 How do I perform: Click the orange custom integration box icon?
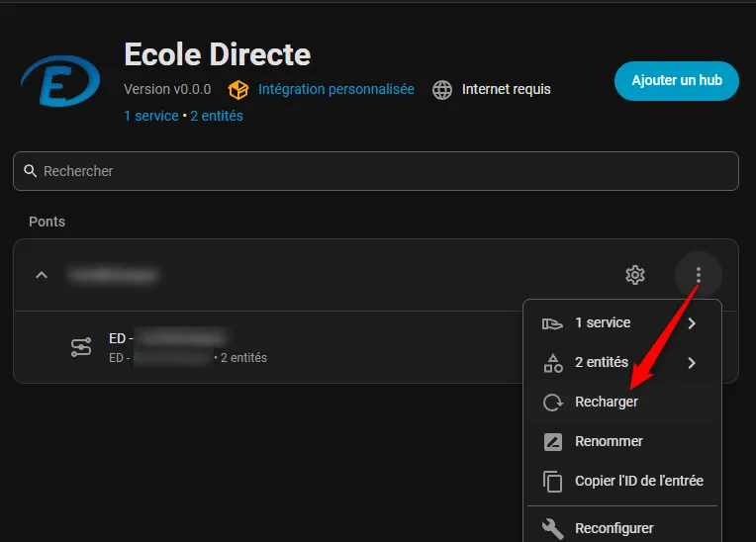coord(238,90)
